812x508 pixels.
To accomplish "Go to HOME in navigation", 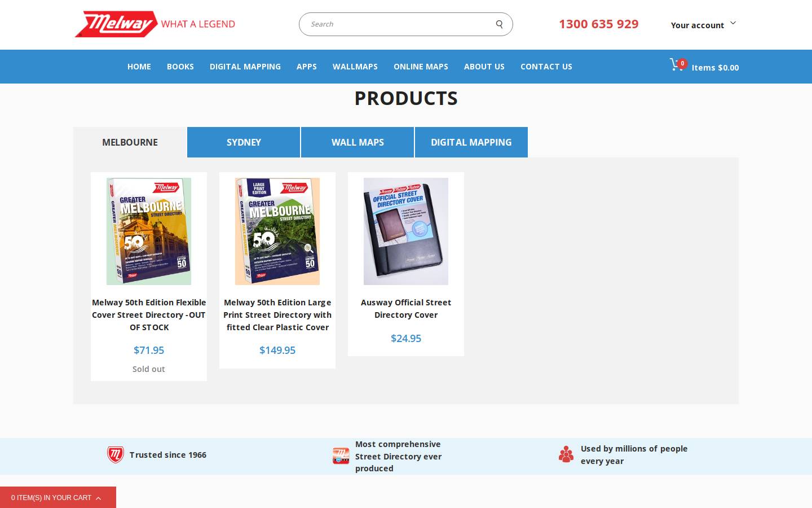I will pyautogui.click(x=139, y=67).
